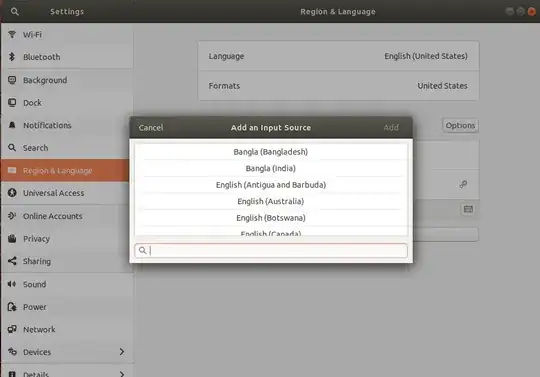The image size is (540, 377).
Task: Open the Dock icon entry
Action: pos(12,103)
